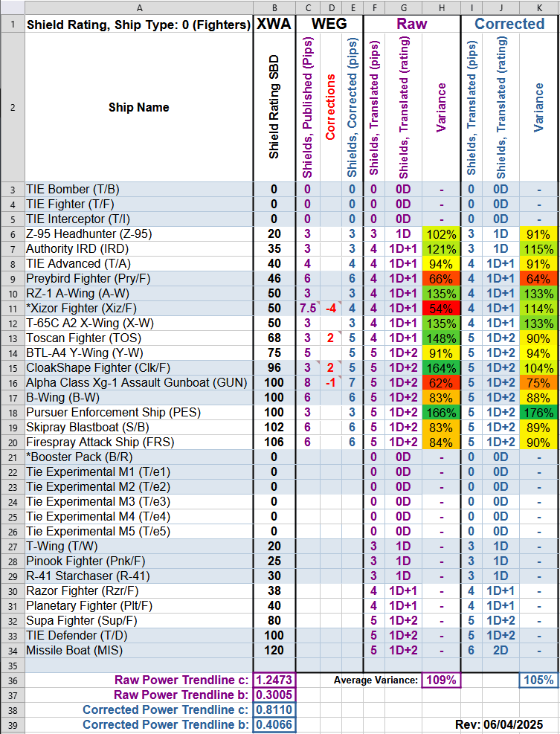This screenshot has width=560, height=734.
Task: Click the 148% raw variance cell
Action: pyautogui.click(x=441, y=338)
